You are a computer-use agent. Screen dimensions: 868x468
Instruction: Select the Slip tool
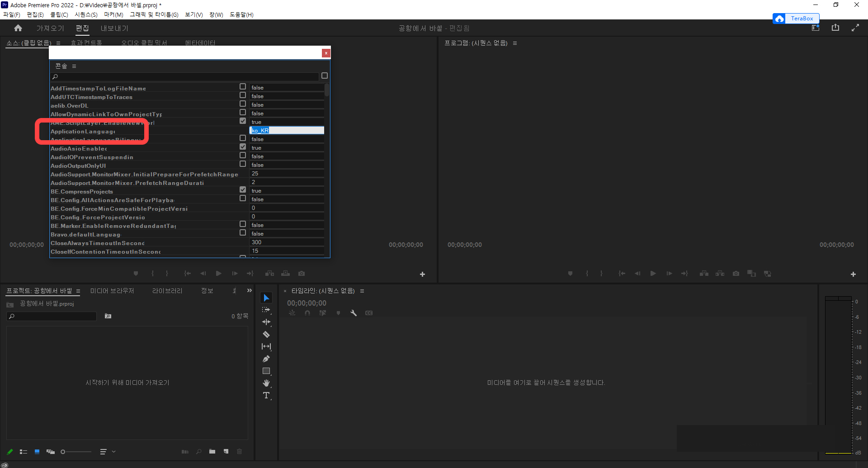coord(266,346)
